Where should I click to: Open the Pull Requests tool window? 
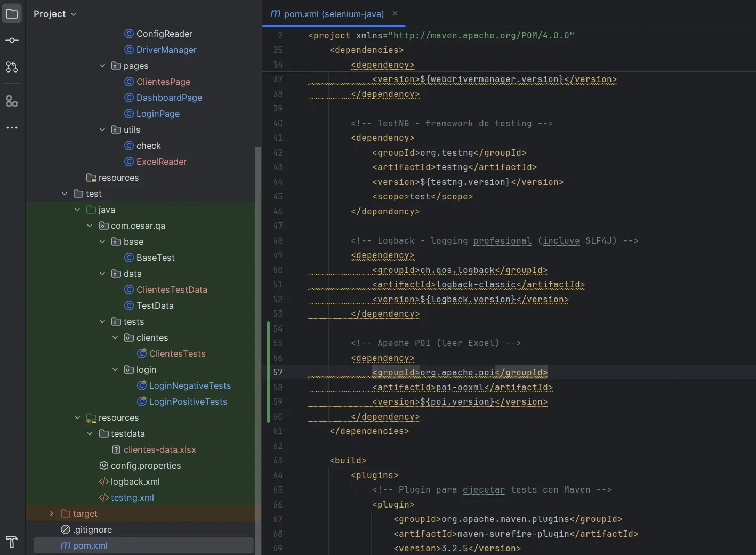(12, 67)
